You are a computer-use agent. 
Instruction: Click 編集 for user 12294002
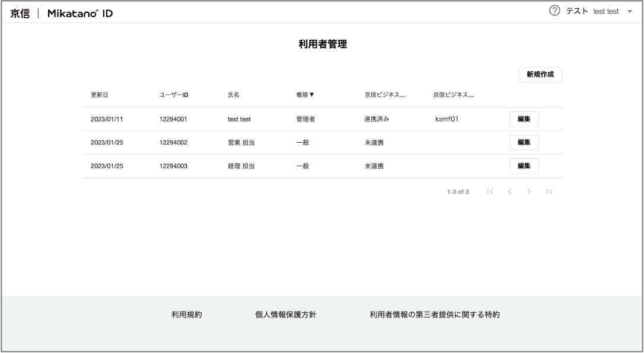pos(524,142)
